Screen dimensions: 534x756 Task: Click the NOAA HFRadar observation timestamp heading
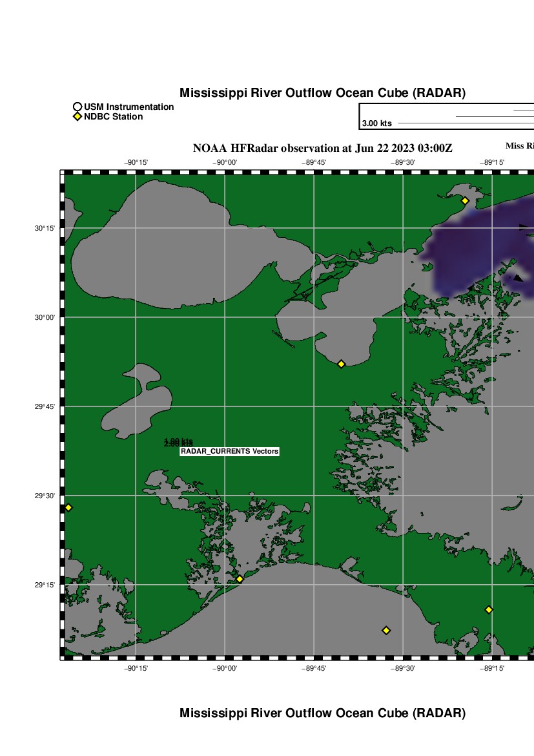pyautogui.click(x=322, y=148)
